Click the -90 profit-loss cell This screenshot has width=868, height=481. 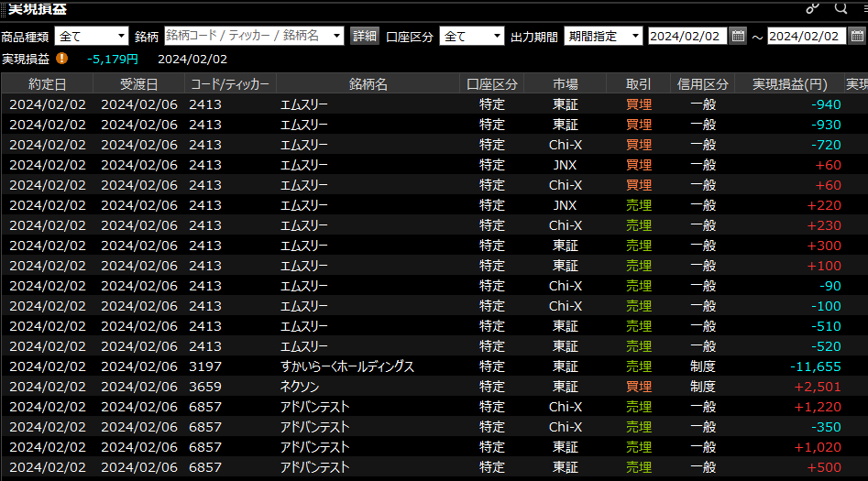[830, 286]
